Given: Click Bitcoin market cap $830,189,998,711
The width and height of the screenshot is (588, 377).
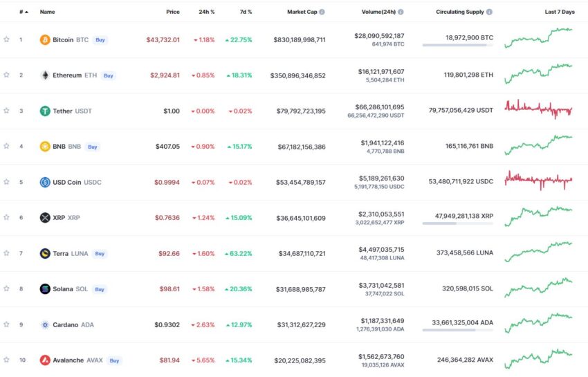Looking at the screenshot, I should click(x=300, y=39).
